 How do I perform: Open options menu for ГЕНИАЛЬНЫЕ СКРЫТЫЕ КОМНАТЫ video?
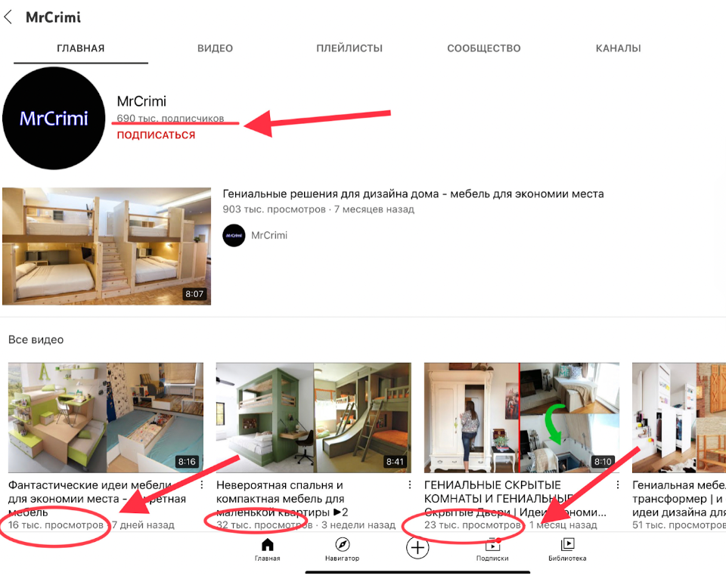[x=618, y=484]
